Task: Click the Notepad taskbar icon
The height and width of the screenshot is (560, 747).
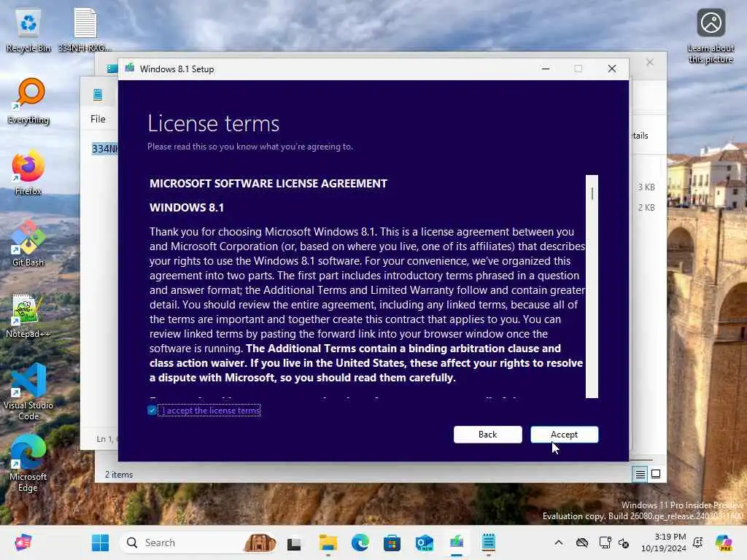Action: (x=488, y=542)
